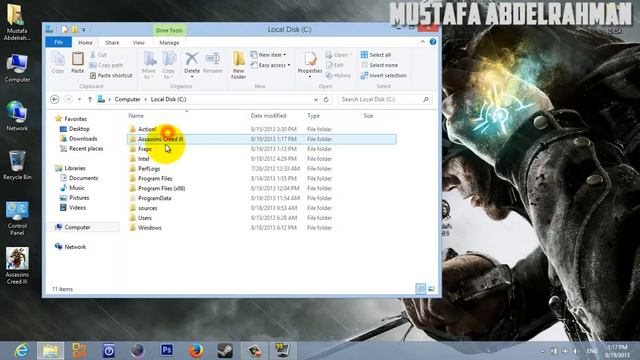This screenshot has width=640, height=360.
Task: Create a New folder from ribbon
Action: click(x=238, y=65)
